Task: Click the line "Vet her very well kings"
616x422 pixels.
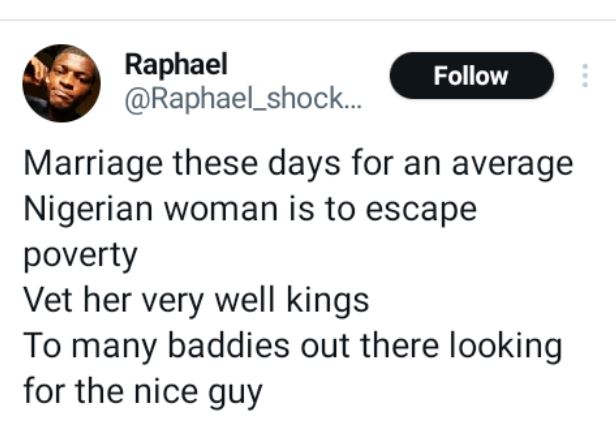Action: point(196,299)
